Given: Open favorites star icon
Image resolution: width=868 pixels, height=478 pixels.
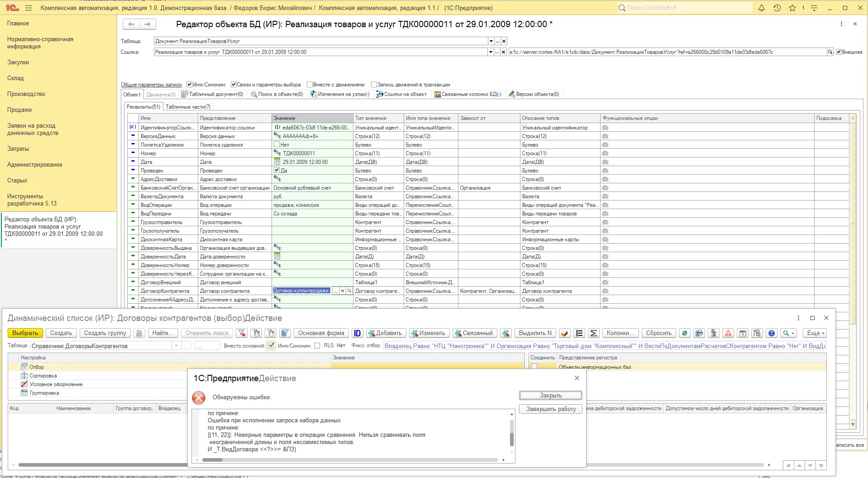Looking at the screenshot, I should coord(792,8).
